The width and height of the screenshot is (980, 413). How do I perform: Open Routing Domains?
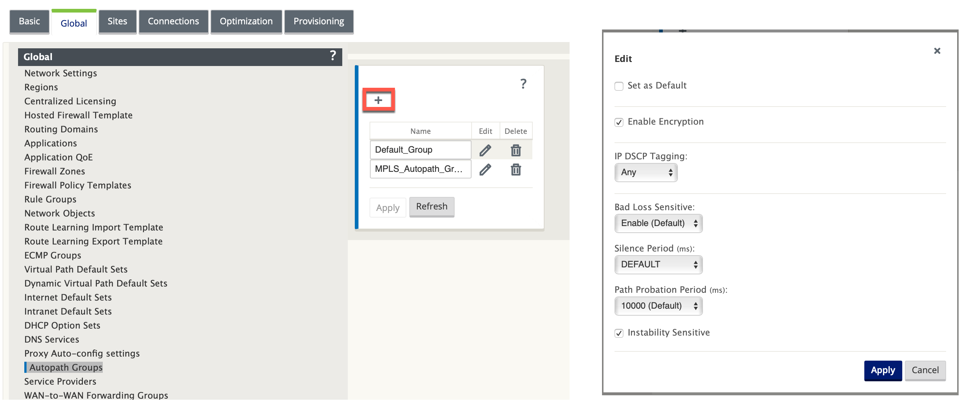click(x=61, y=129)
